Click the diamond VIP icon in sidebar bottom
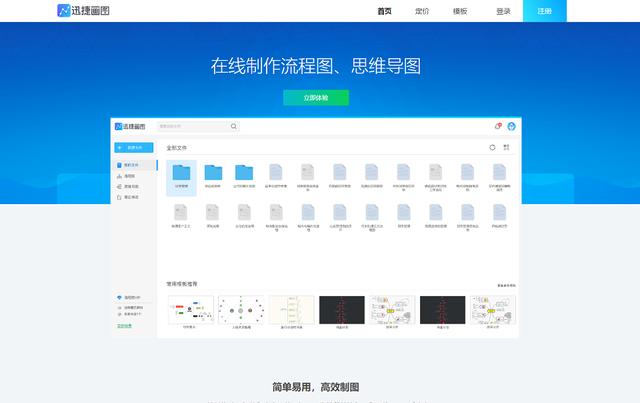Screen dimensions: 640x403 coord(119,298)
